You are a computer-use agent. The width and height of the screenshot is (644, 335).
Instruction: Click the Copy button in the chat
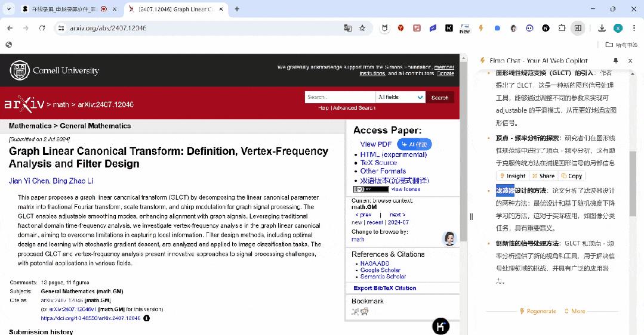572,176
